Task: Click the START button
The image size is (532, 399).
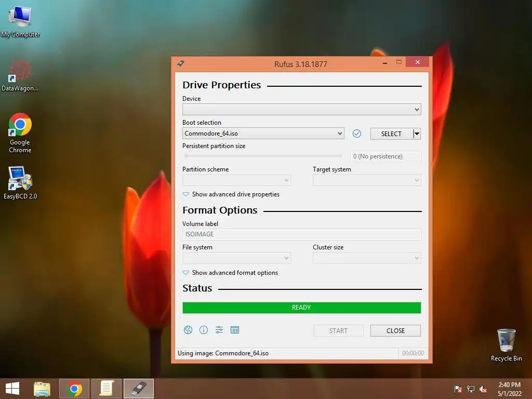Action: pos(338,331)
